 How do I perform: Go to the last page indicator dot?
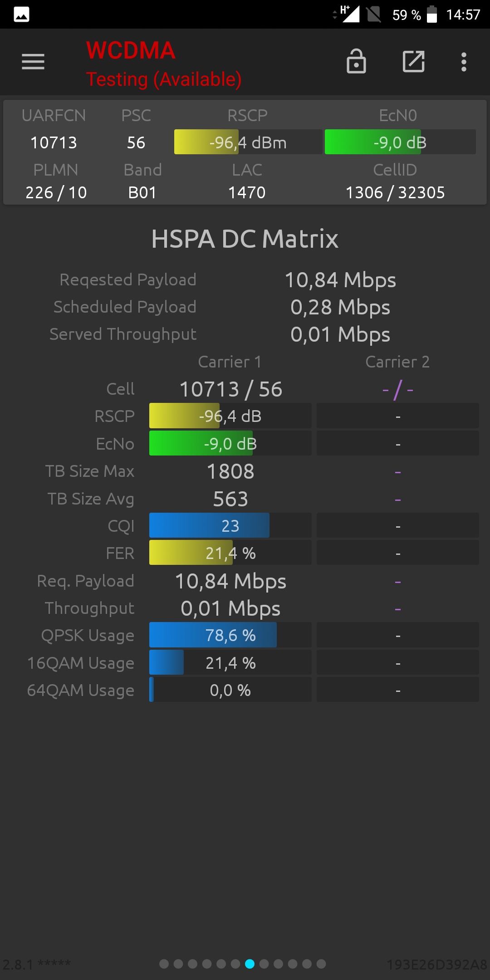coord(321,964)
